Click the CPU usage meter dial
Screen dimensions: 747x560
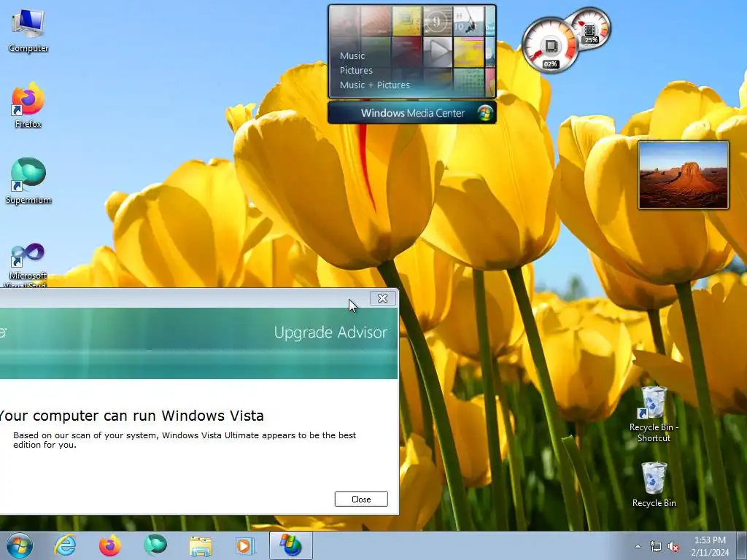[x=550, y=46]
